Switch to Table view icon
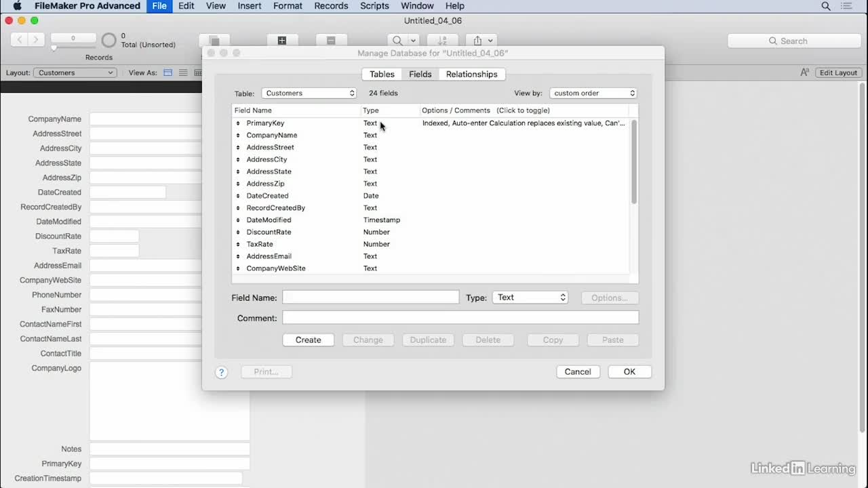The image size is (868, 488). click(198, 73)
